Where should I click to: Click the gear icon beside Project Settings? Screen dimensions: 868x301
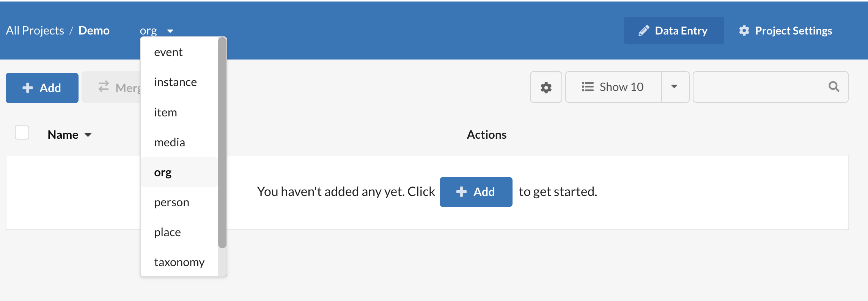(x=744, y=31)
